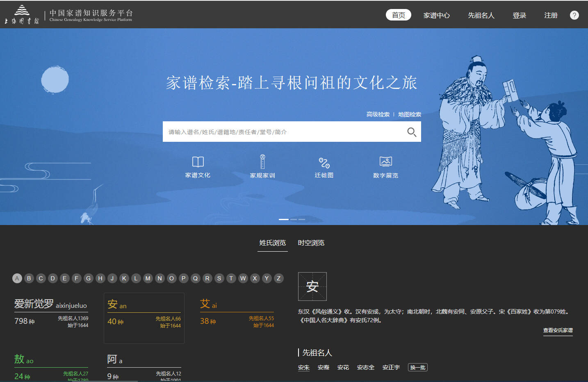Click the 安 calligraphy character image
Image resolution: width=588 pixels, height=382 pixels.
point(312,286)
